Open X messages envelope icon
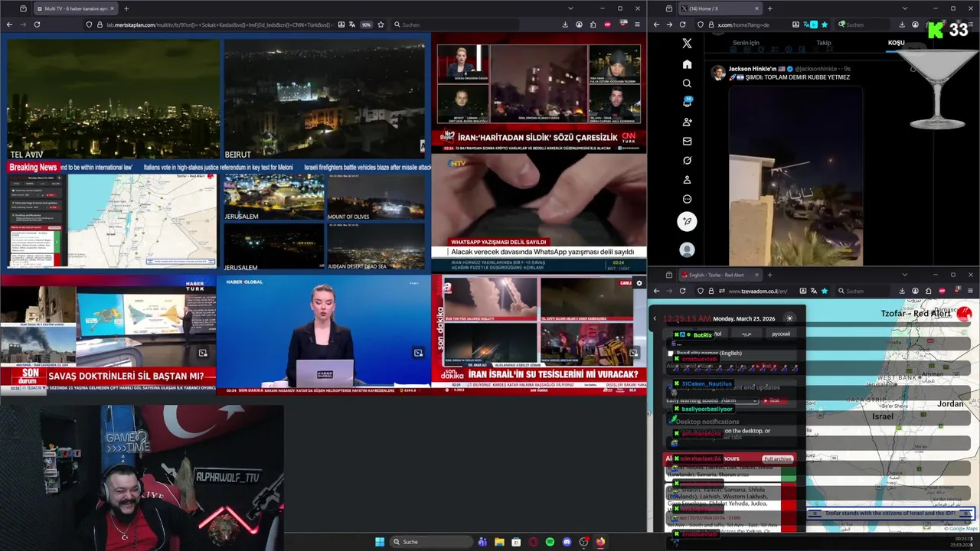This screenshot has width=980, height=551. click(687, 141)
